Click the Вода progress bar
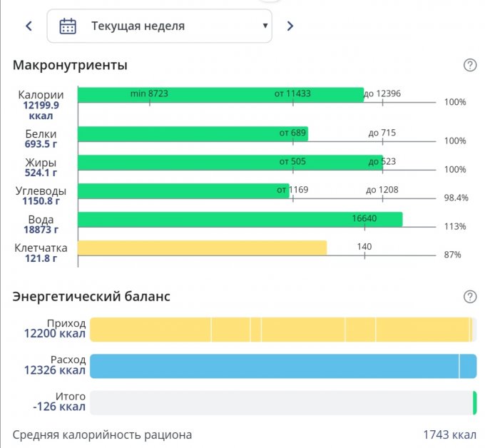Image resolution: width=485 pixels, height=448 pixels. point(240,220)
